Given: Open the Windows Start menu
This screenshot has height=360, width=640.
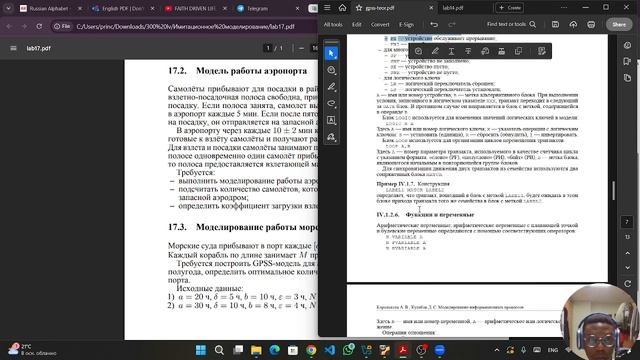Looking at the screenshot, I should (x=201, y=350).
